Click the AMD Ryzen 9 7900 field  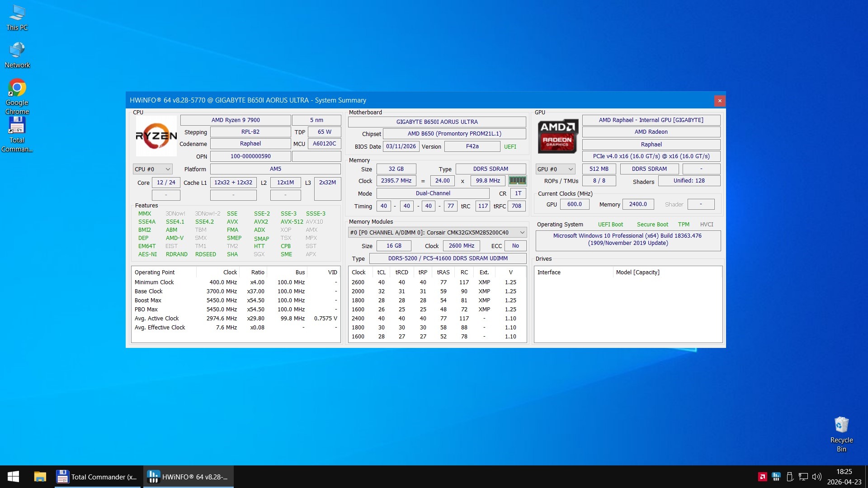coord(236,120)
